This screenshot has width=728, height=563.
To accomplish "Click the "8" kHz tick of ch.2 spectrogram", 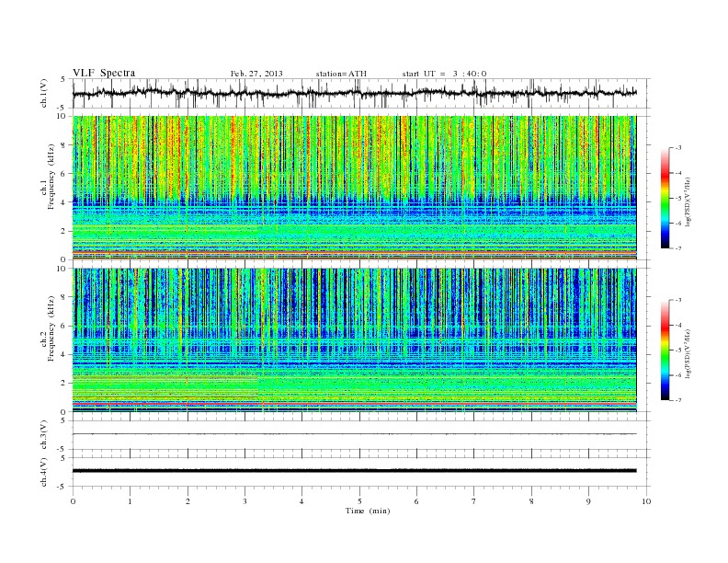I will [64, 297].
